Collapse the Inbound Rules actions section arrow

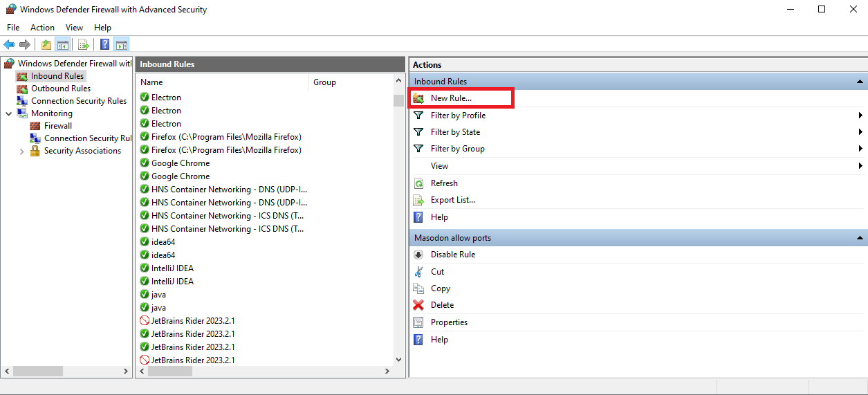click(860, 82)
